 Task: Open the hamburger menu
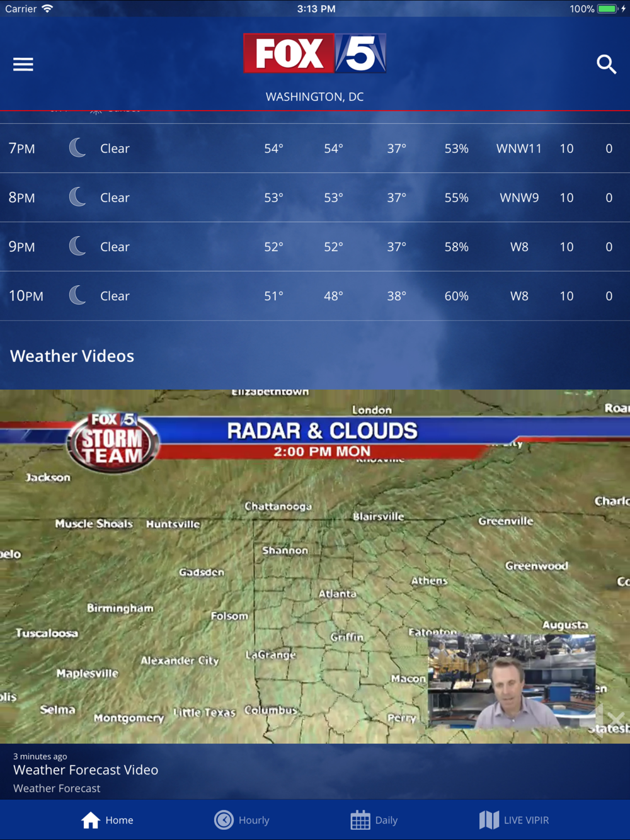coord(23,64)
